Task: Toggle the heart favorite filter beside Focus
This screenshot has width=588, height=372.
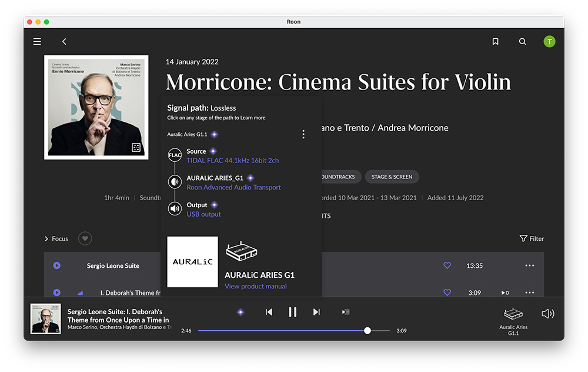Action: point(85,239)
